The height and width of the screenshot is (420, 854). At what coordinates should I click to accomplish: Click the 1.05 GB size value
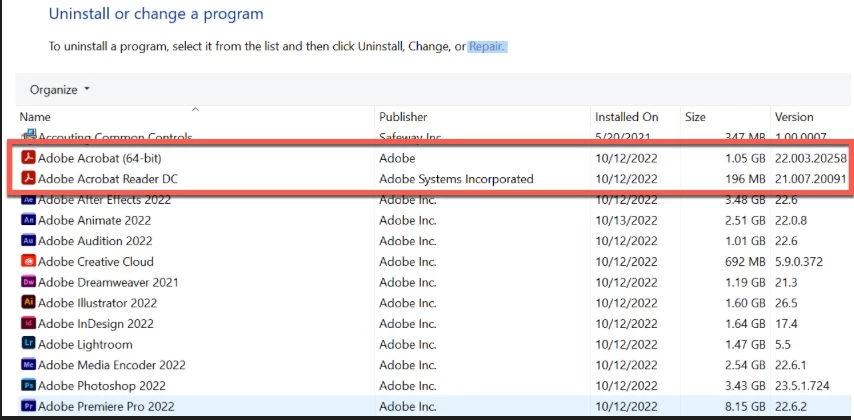743,159
